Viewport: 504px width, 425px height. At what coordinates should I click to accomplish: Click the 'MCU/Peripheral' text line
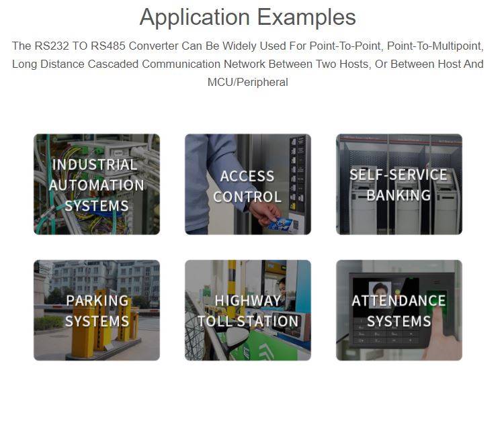(248, 82)
